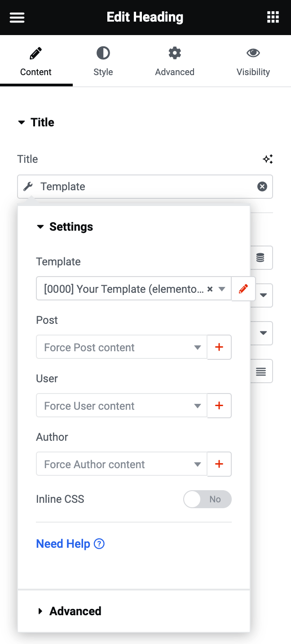Open the Force Post content dropdown
The image size is (291, 644).
(121, 347)
